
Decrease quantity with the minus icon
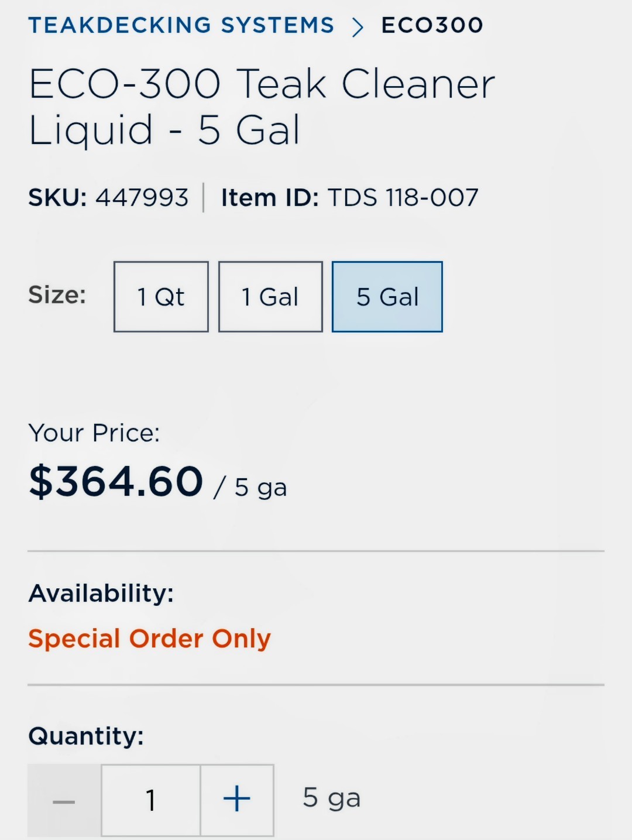pyautogui.click(x=64, y=800)
